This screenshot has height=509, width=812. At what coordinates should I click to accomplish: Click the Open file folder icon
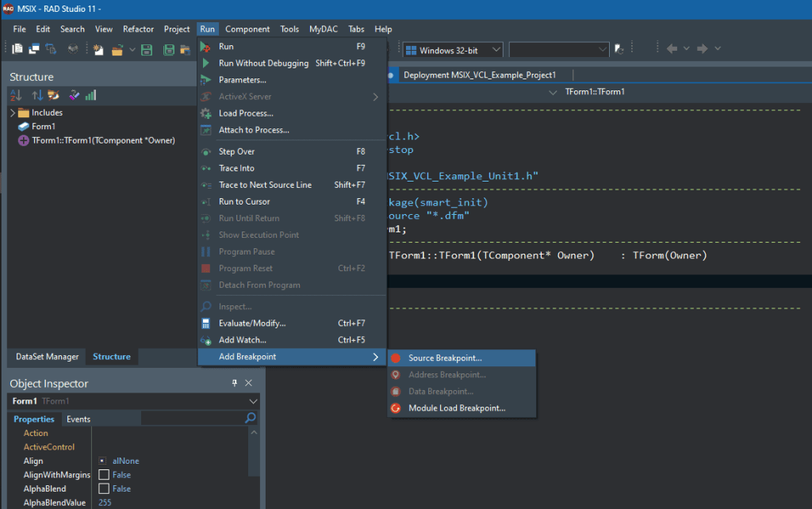(x=117, y=50)
